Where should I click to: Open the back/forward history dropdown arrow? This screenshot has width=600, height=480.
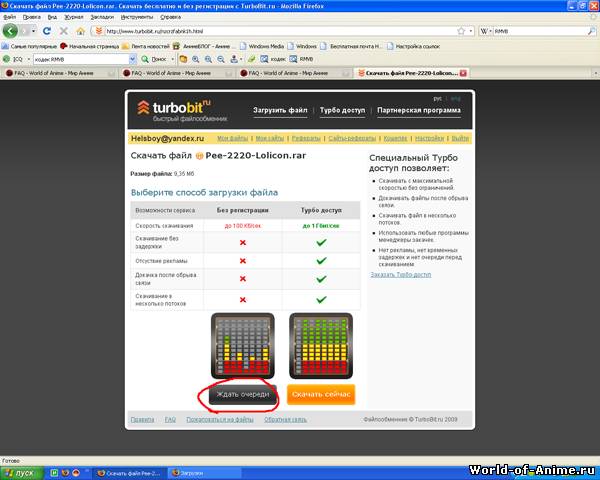coord(34,31)
